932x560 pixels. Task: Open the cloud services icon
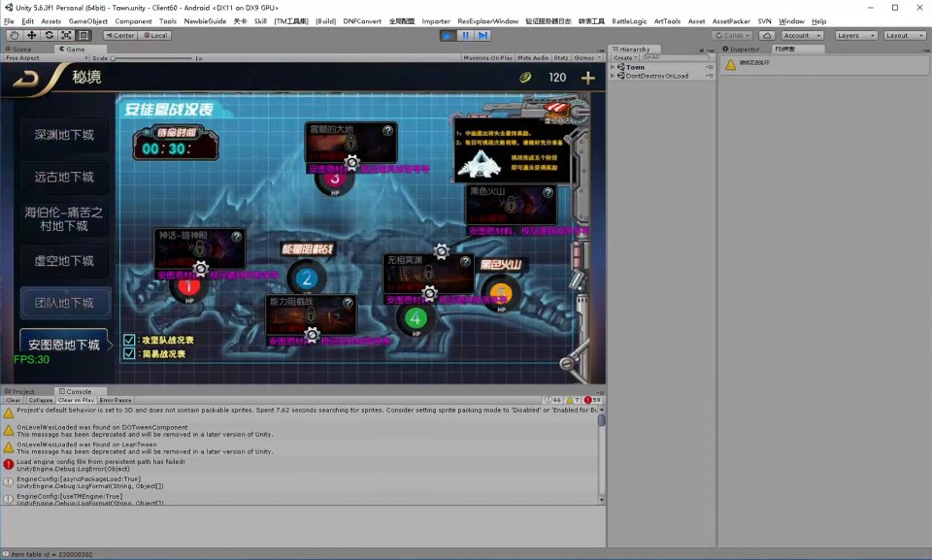pos(766,35)
